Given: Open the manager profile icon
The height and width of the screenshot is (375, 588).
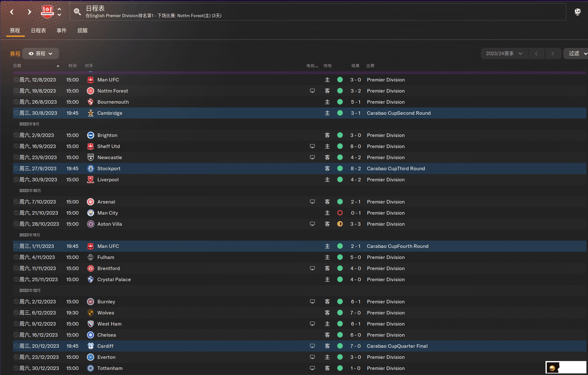Looking at the screenshot, I should [578, 12].
